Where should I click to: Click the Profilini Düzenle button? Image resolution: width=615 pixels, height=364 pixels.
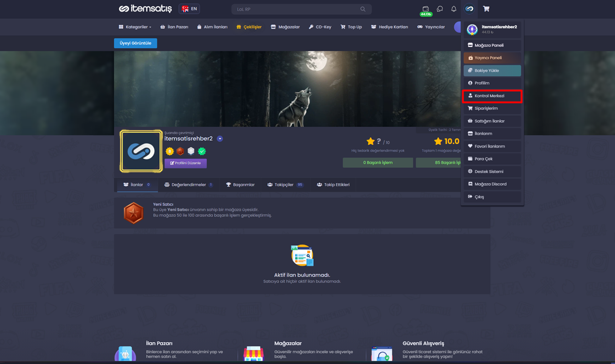tap(185, 163)
